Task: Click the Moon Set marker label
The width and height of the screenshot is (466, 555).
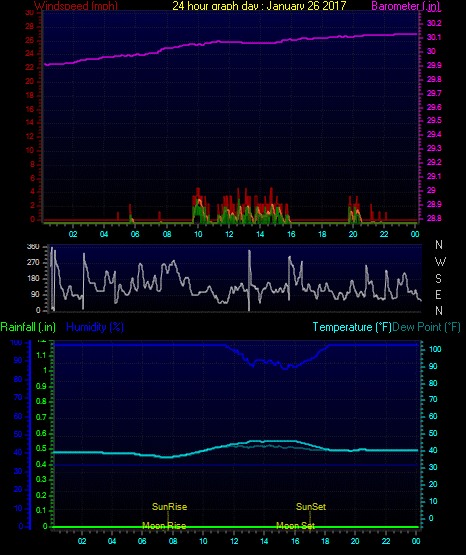Action: pos(295,526)
